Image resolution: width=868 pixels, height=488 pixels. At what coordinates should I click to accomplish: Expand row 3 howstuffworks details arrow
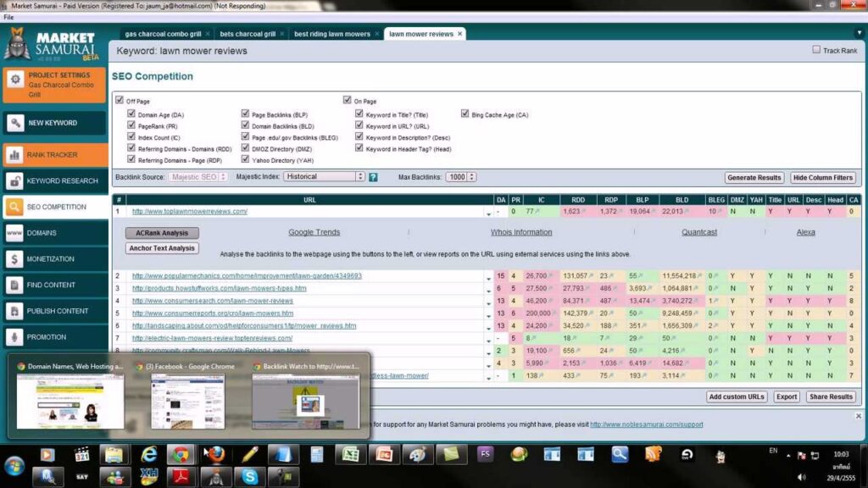488,291
